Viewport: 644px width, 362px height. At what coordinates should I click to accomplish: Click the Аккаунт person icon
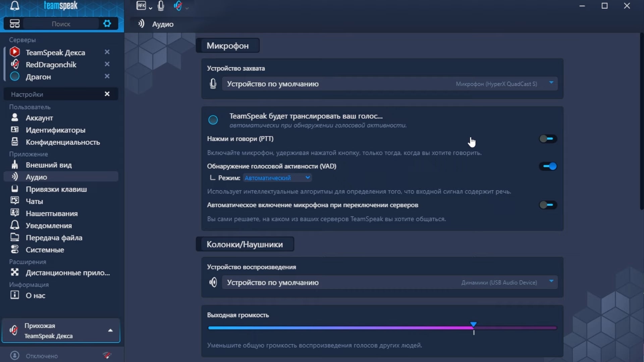point(15,117)
